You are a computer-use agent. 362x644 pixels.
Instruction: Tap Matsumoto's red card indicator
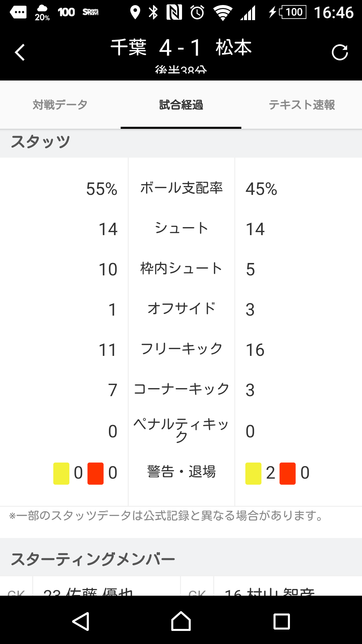288,473
